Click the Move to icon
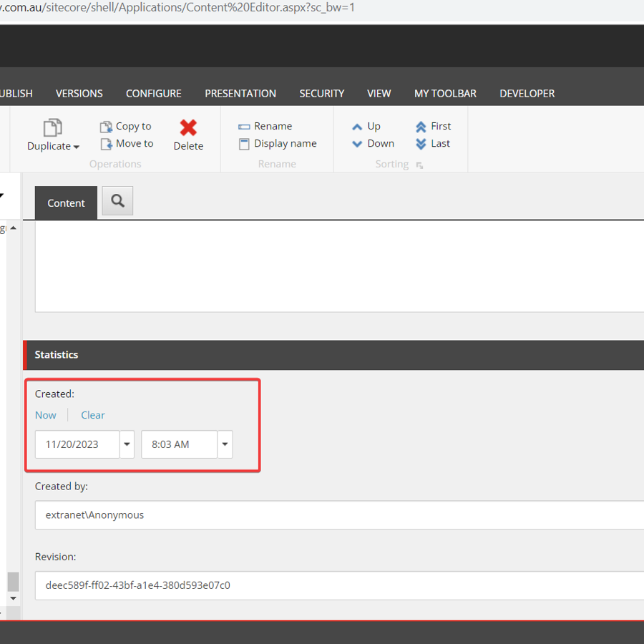 pyautogui.click(x=106, y=144)
